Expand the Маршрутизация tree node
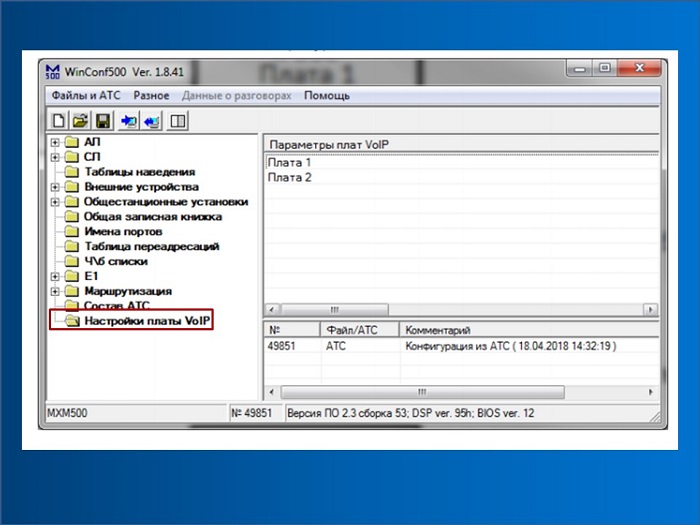700x525 pixels. (55, 292)
